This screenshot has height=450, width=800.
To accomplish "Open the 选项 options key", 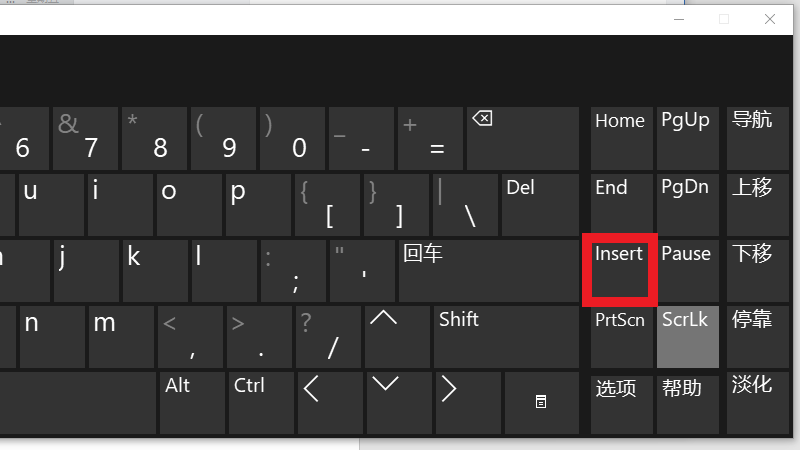I will pos(620,402).
